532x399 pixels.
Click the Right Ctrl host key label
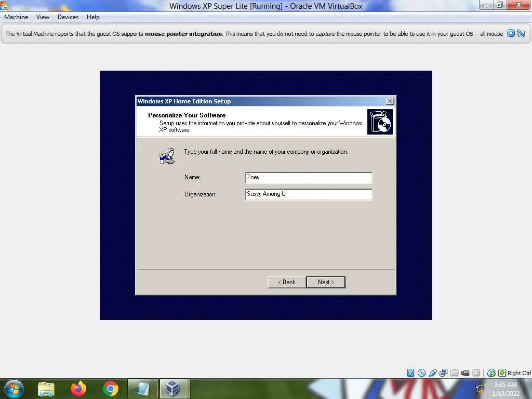click(519, 373)
